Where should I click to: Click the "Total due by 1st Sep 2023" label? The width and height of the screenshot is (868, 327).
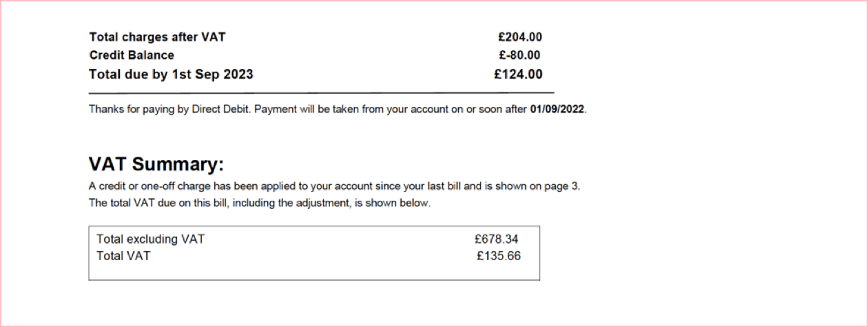(x=171, y=74)
